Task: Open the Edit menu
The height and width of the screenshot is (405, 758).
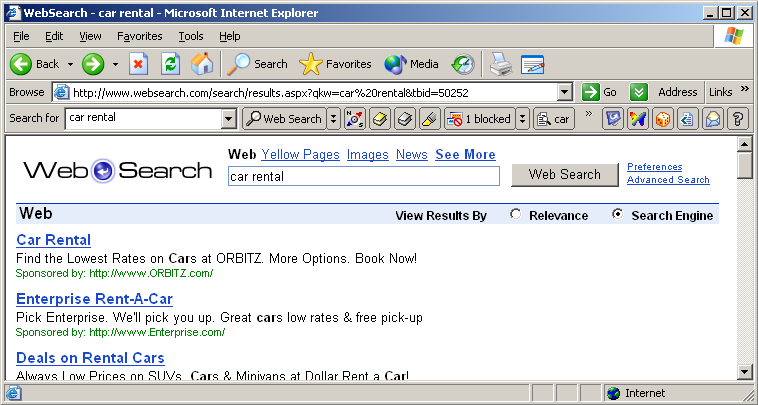Action: tap(54, 36)
